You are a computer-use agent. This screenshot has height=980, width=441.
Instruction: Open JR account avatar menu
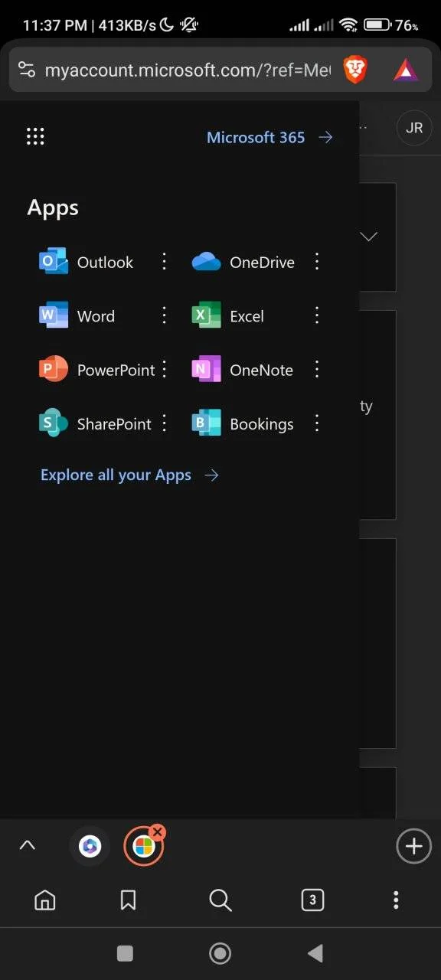414,128
